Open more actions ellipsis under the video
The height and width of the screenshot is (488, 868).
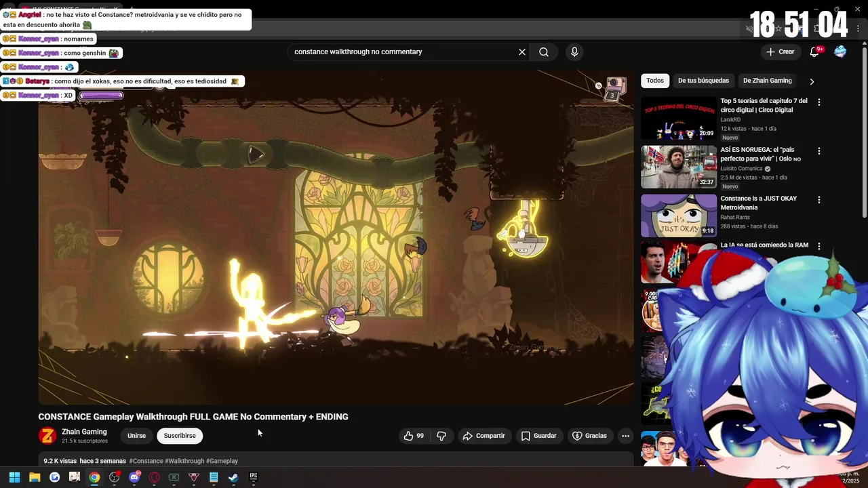pos(625,436)
